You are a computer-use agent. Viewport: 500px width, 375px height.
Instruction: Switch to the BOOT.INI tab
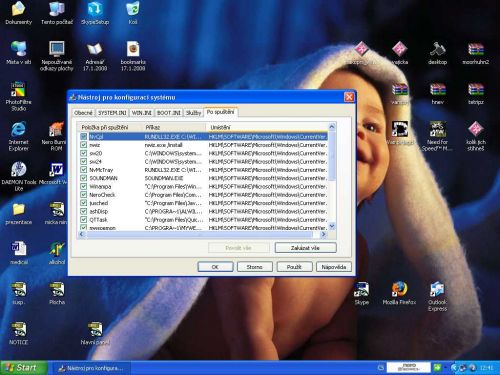(x=169, y=113)
